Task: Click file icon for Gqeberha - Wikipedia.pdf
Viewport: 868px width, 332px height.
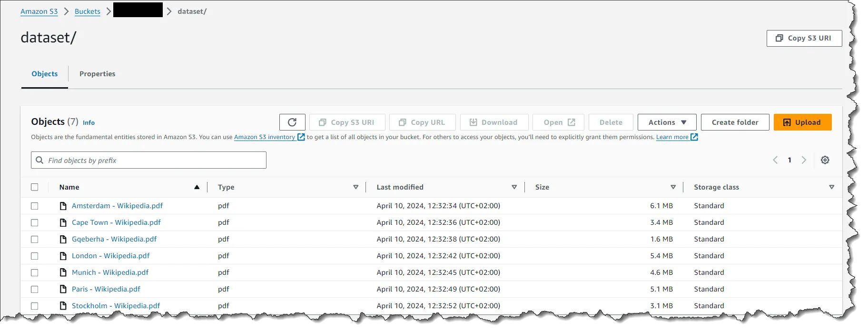Action: coord(63,239)
